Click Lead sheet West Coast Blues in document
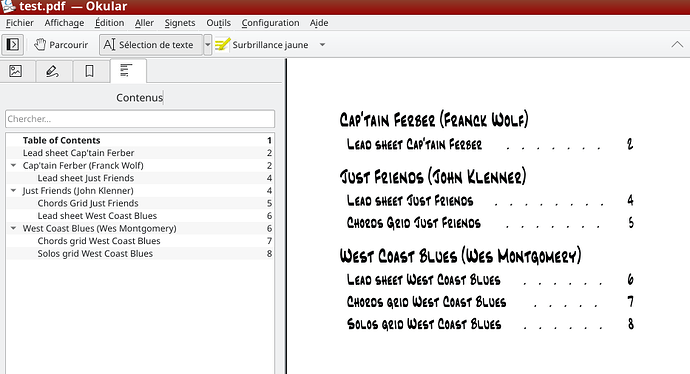Screen dimensions: 690x374 423,280
